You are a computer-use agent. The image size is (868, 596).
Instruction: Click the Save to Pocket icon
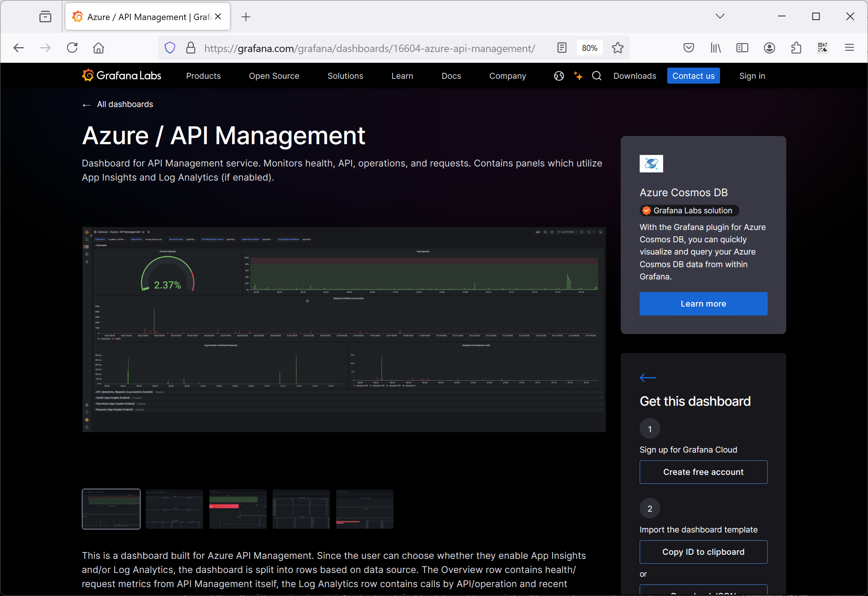point(688,48)
